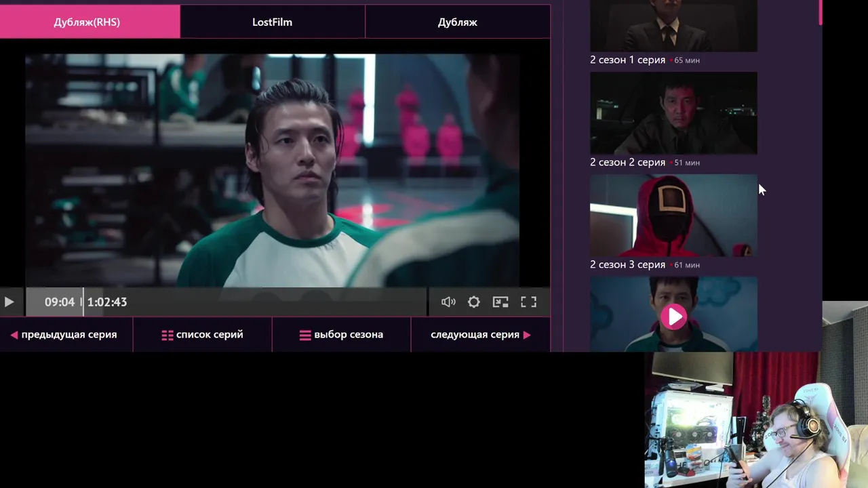This screenshot has height=488, width=868.
Task: Open the 2 сезон 3 серия thumbnail
Action: click(673, 216)
